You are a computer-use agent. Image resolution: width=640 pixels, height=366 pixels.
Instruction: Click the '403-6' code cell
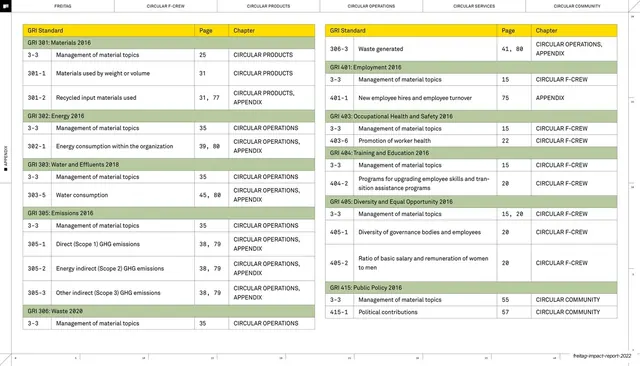tap(339, 141)
